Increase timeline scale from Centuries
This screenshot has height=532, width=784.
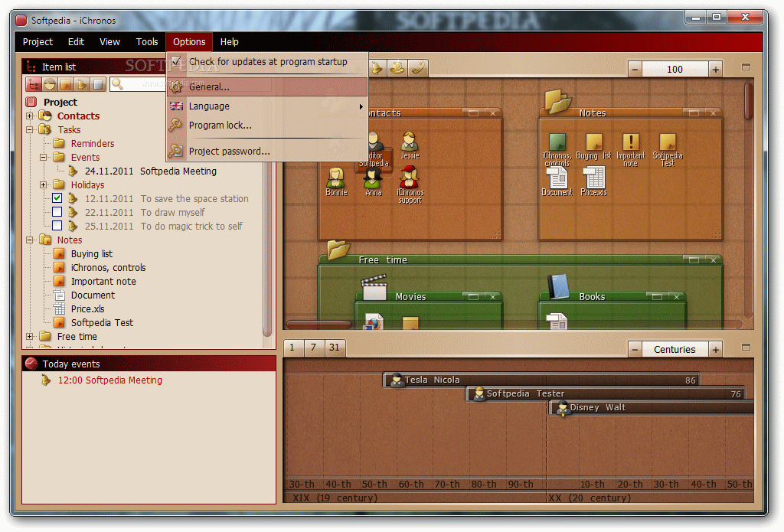[716, 349]
